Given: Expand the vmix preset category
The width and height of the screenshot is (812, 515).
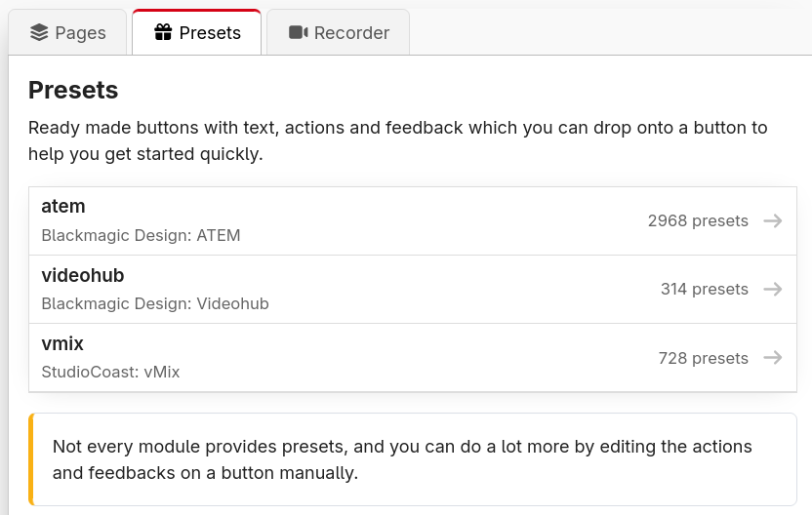Looking at the screenshot, I should tap(413, 358).
